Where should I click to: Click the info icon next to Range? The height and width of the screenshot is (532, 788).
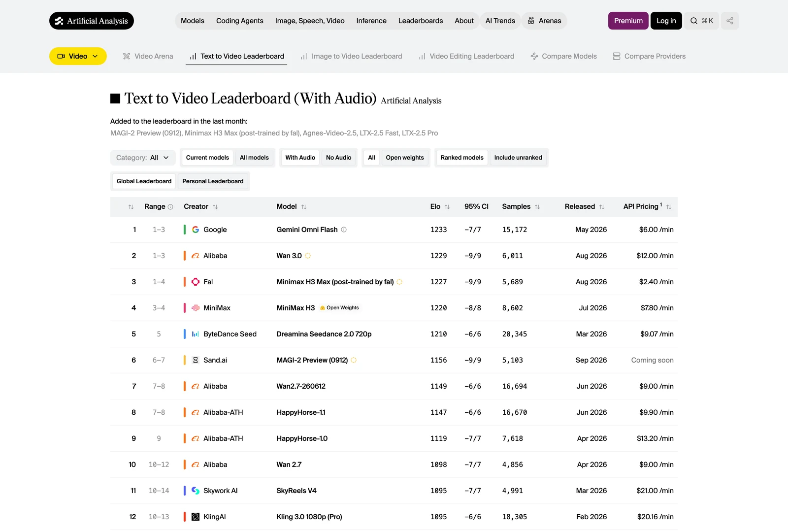(170, 207)
